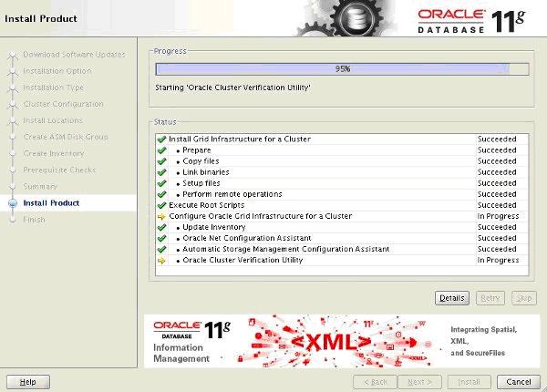Image resolution: width=547 pixels, height=392 pixels.
Task: Click the Retry button
Action: tap(490, 298)
